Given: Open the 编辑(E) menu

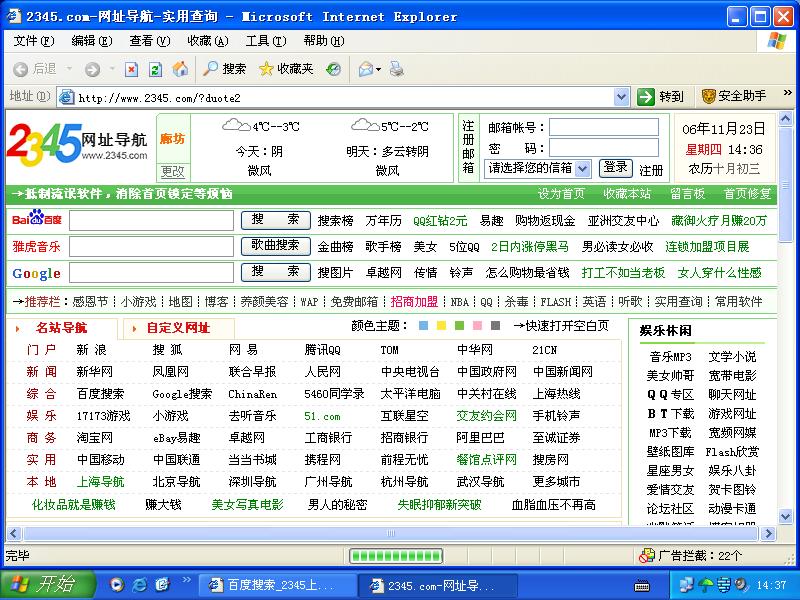Looking at the screenshot, I should (x=92, y=41).
